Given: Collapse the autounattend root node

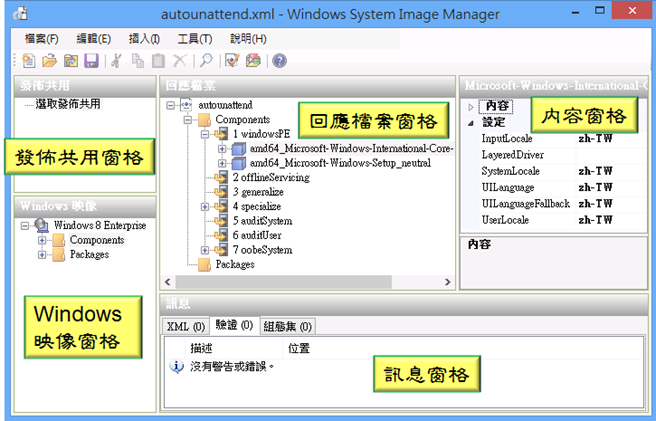Looking at the screenshot, I should point(170,105).
